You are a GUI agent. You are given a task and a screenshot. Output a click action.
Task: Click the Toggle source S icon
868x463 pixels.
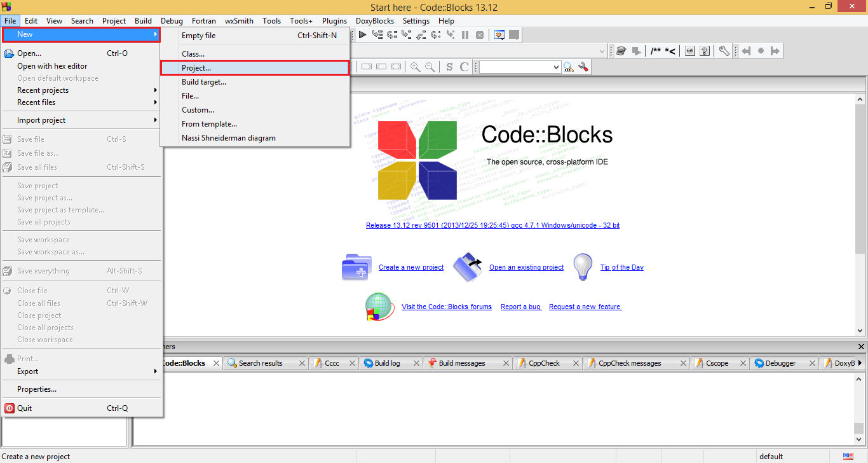point(449,67)
